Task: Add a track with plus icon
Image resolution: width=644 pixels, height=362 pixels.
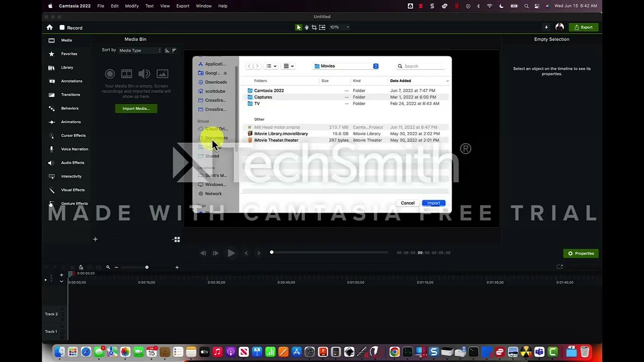Action: point(61,275)
